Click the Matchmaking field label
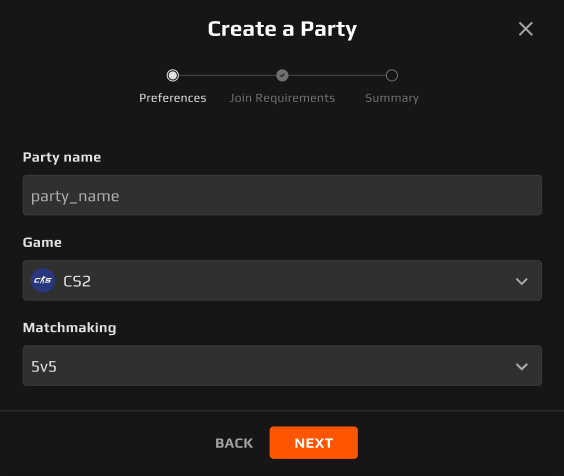This screenshot has height=476, width=564. [x=69, y=328]
